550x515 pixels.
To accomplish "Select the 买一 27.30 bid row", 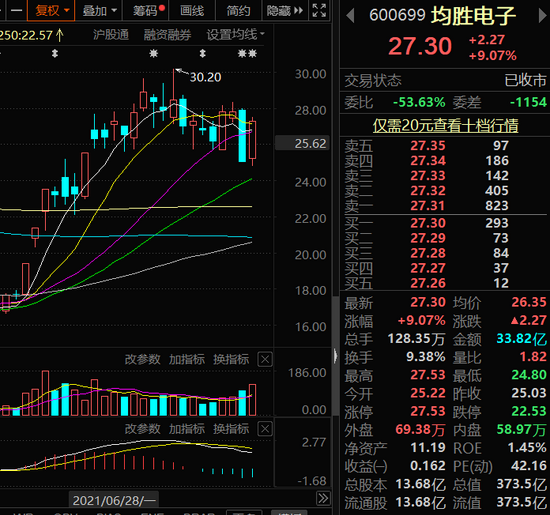I will pos(445,223).
